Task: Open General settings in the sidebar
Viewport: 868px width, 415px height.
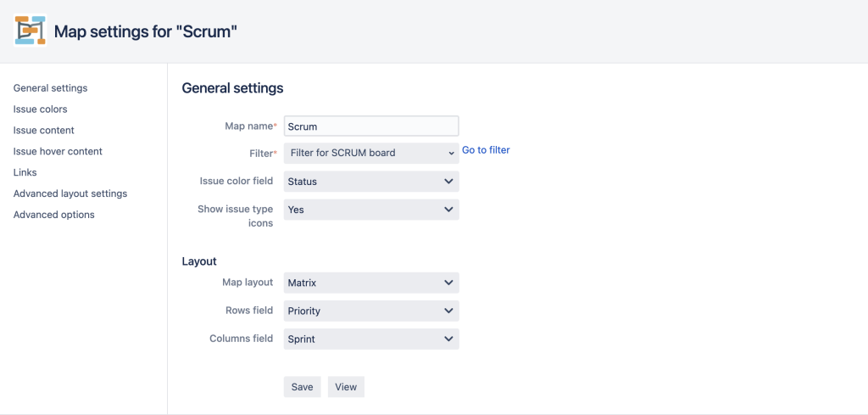Action: click(50, 88)
